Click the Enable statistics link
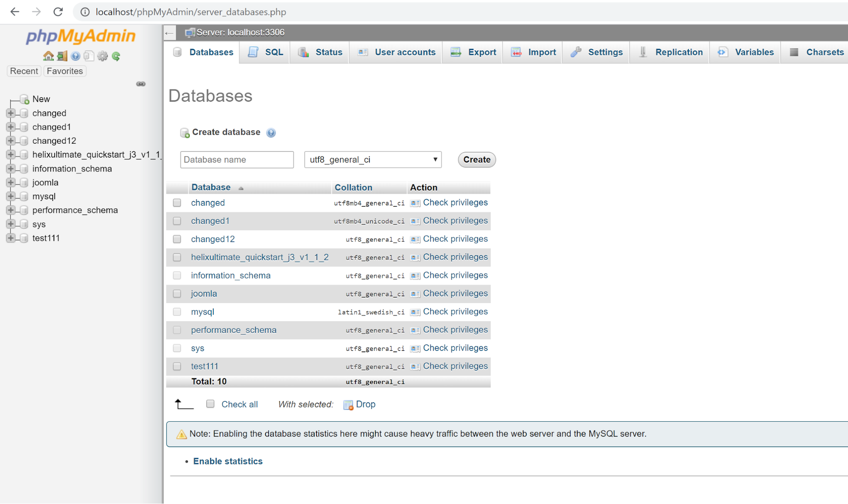Image resolution: width=848 pixels, height=504 pixels. point(228,462)
